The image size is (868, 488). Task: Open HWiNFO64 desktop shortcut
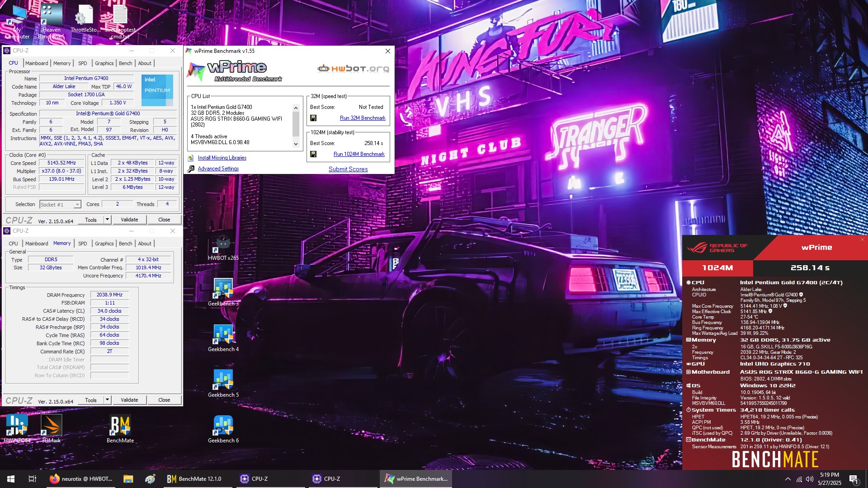pyautogui.click(x=17, y=429)
